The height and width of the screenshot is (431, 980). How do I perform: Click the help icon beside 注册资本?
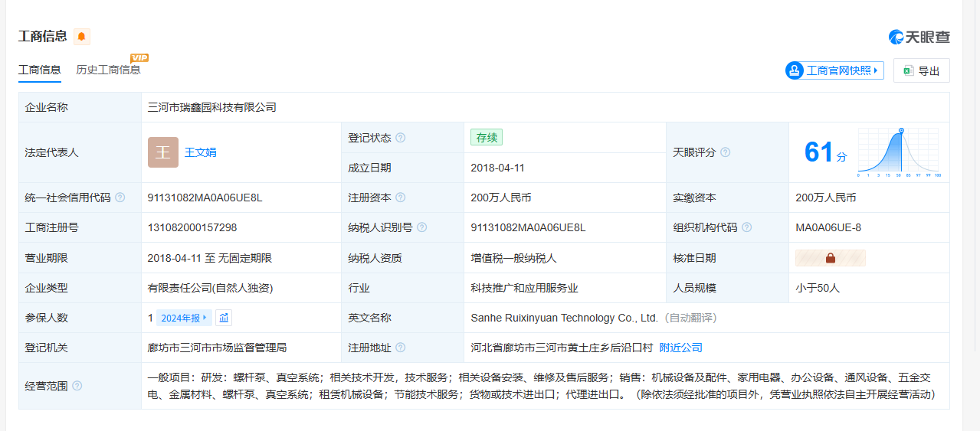tap(401, 198)
